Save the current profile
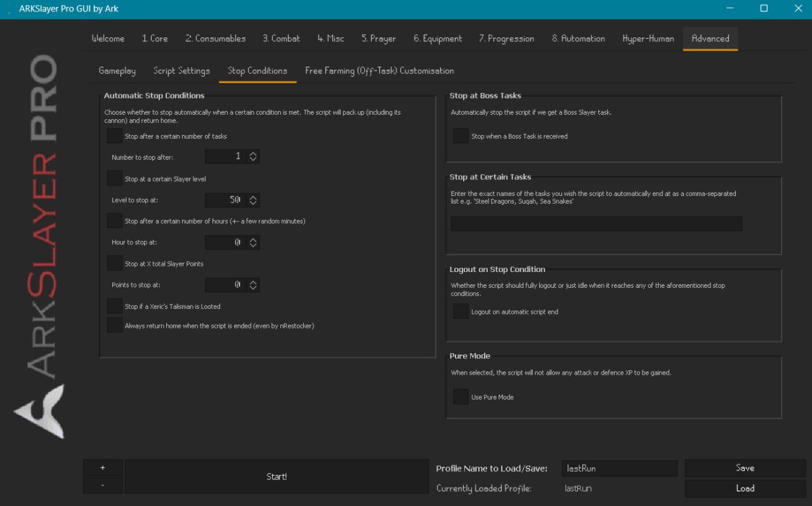 click(745, 468)
